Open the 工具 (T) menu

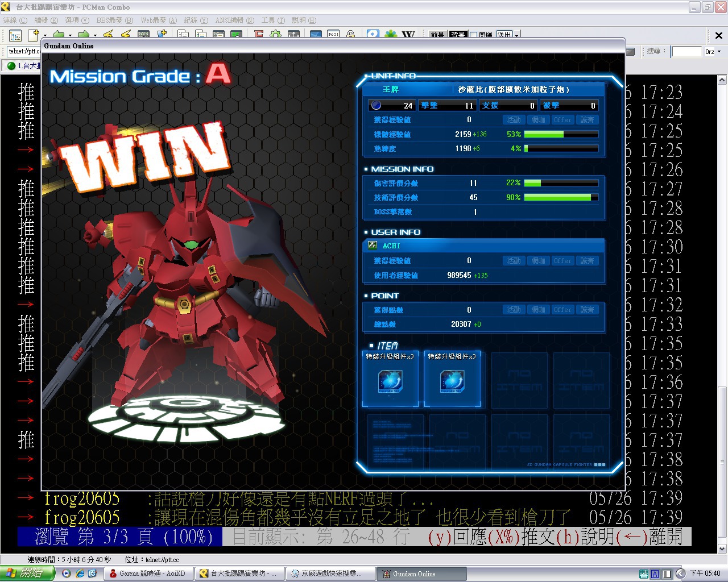273,20
